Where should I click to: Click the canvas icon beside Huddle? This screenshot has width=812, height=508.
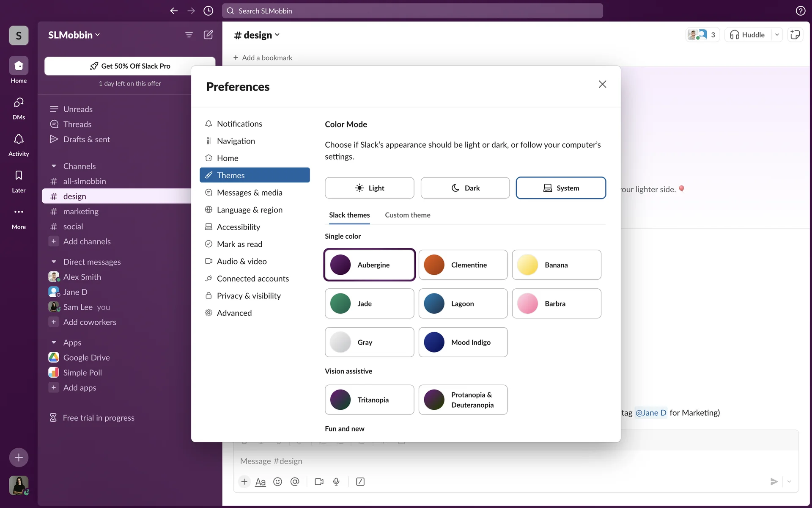795,35
